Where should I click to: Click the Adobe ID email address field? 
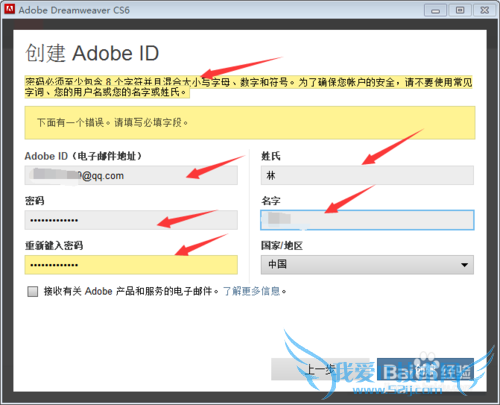131,175
